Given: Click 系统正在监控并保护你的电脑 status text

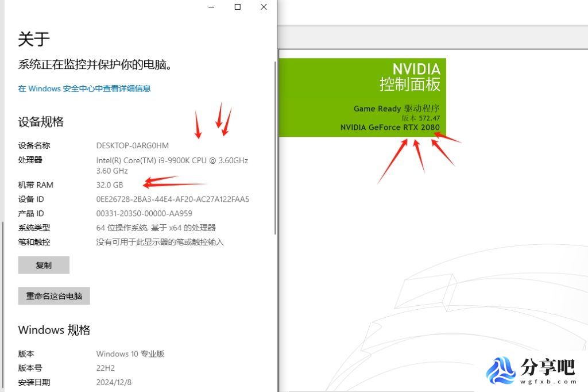Looking at the screenshot, I should (x=95, y=64).
